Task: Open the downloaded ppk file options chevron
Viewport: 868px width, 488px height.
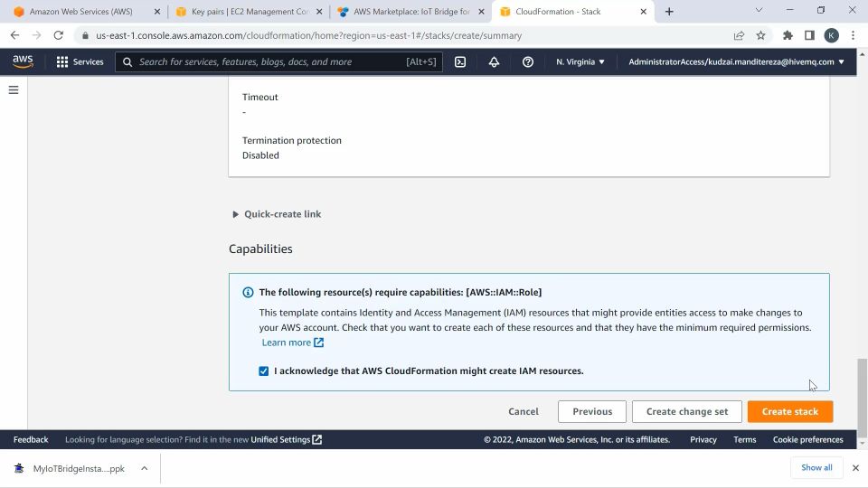Action: click(144, 469)
